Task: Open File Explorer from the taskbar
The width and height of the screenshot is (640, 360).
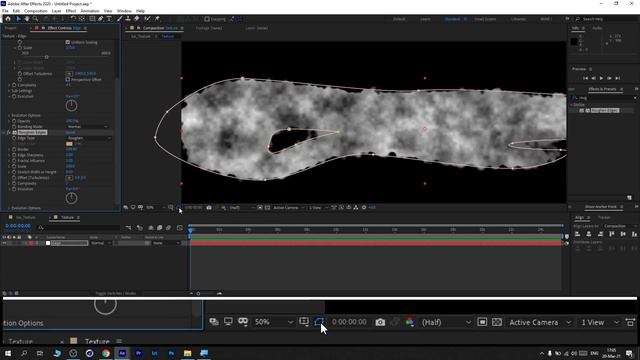Action: (x=187, y=353)
